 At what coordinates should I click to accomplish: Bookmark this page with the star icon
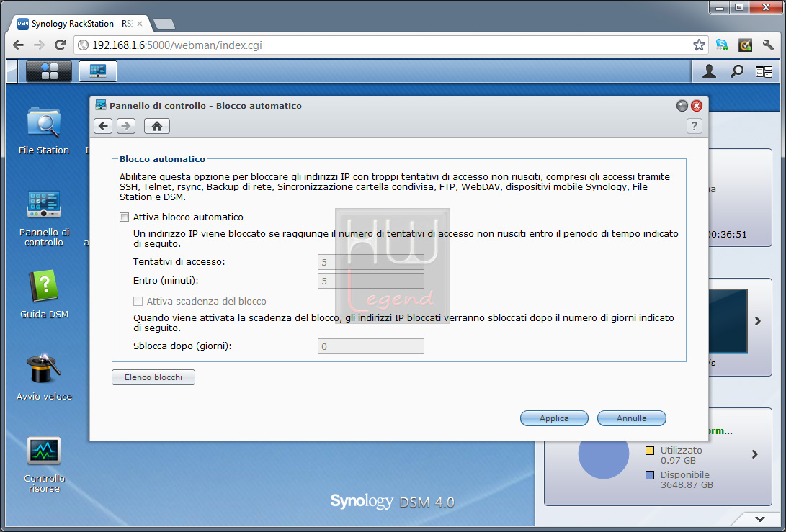(x=699, y=45)
